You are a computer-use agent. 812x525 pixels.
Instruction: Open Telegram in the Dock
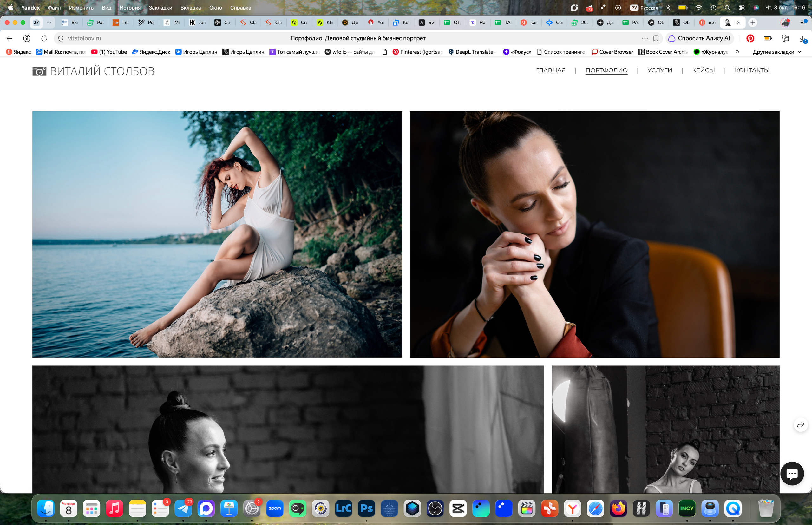pos(183,508)
